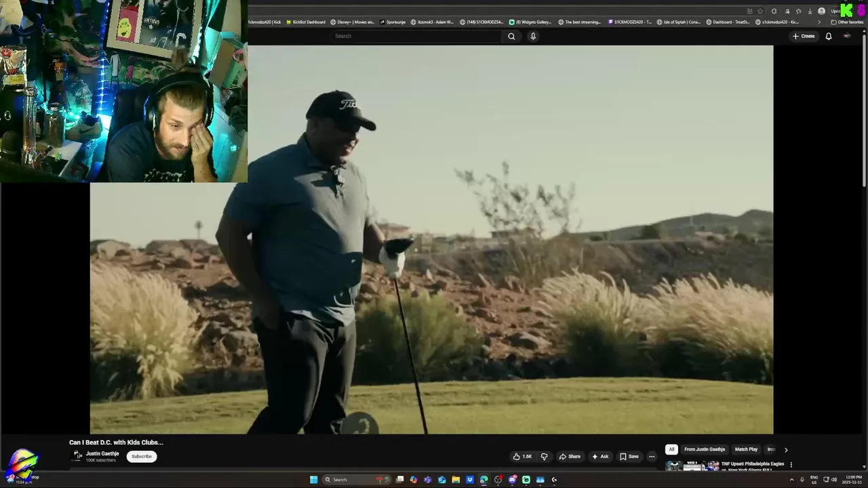This screenshot has height=488, width=868.
Task: Open Isle of Siptah bookmark
Action: [x=679, y=22]
